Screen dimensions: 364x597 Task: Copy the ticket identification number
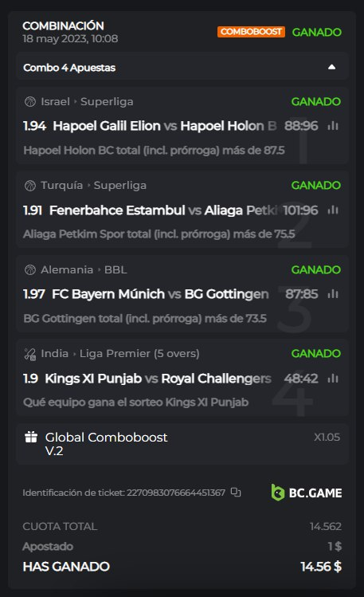(236, 493)
